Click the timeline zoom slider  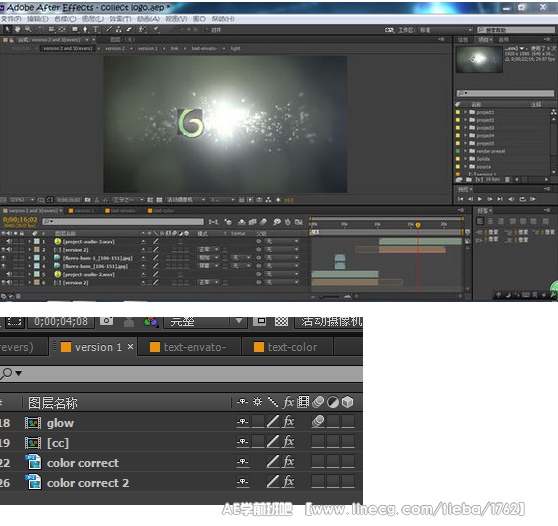(x=331, y=296)
